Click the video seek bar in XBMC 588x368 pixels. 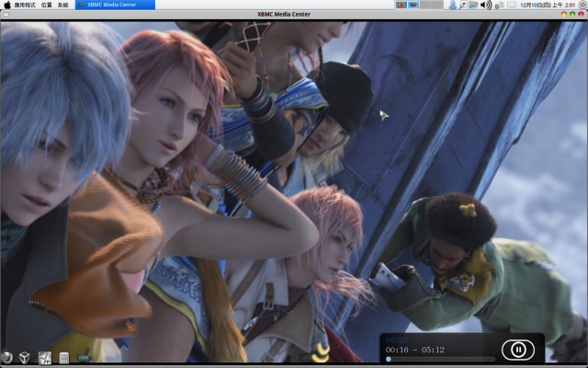[441, 360]
